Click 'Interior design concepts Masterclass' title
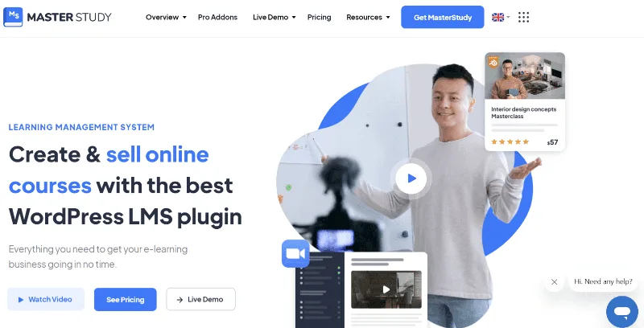 524,113
